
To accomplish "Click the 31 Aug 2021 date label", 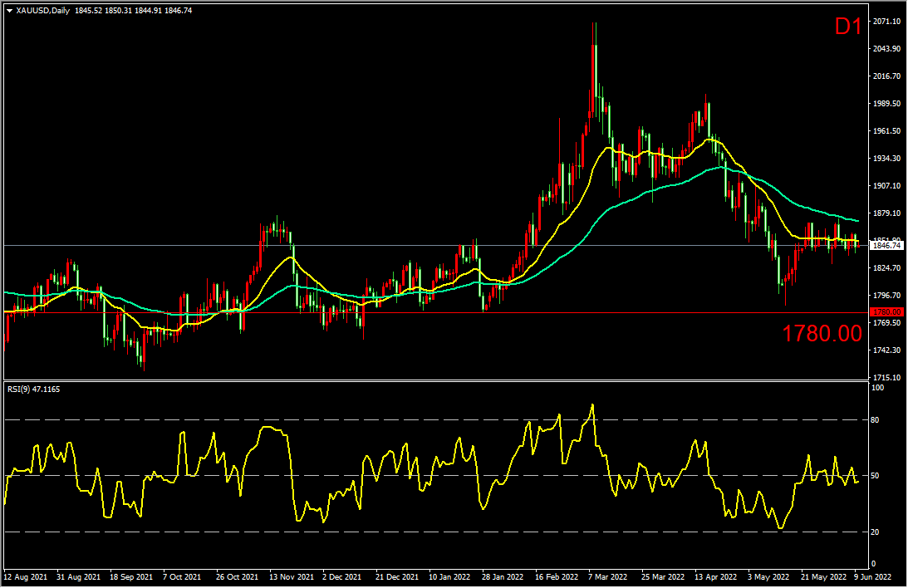I will coord(79,577).
